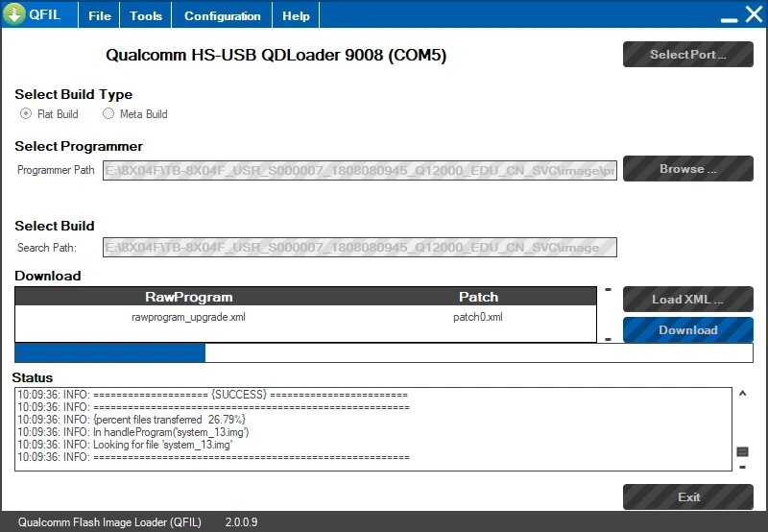
Task: Click the upper dash icon beside the RawProgram table
Action: 608,289
